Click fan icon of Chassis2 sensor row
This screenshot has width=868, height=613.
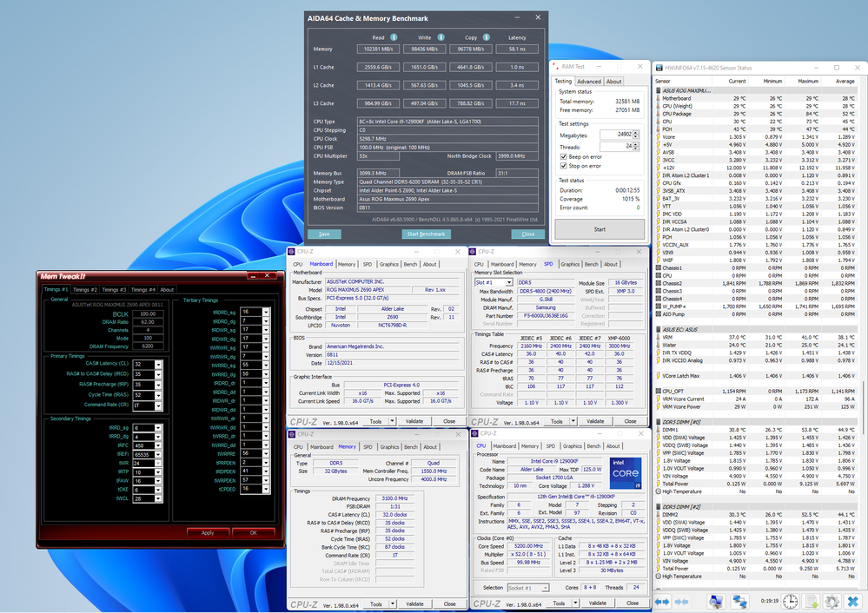coord(659,283)
